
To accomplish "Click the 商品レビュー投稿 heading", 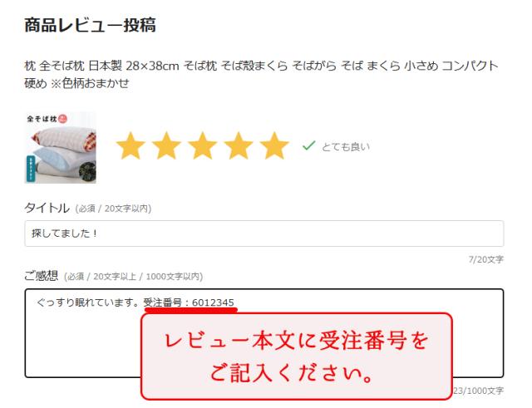I will tap(91, 25).
